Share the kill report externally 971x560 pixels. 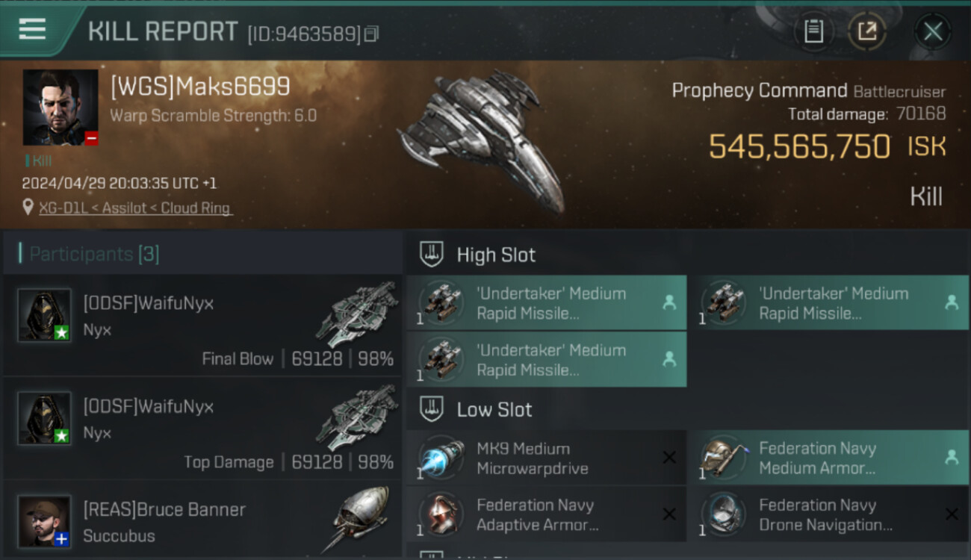(x=867, y=31)
